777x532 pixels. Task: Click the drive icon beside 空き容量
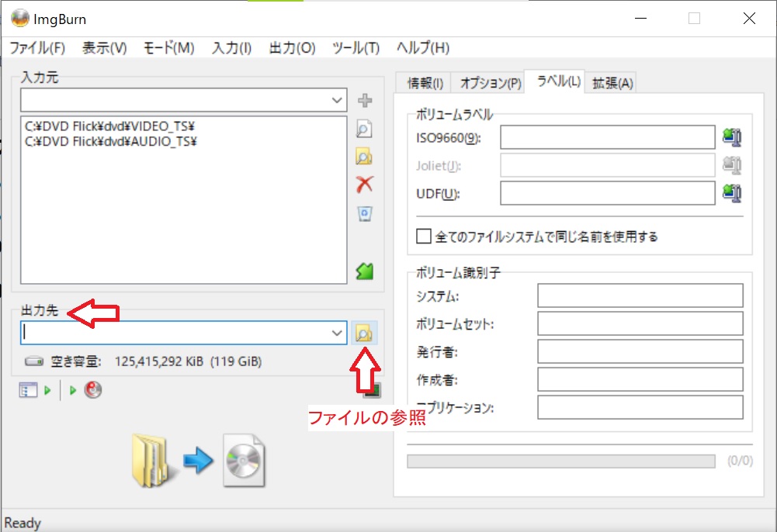(34, 361)
